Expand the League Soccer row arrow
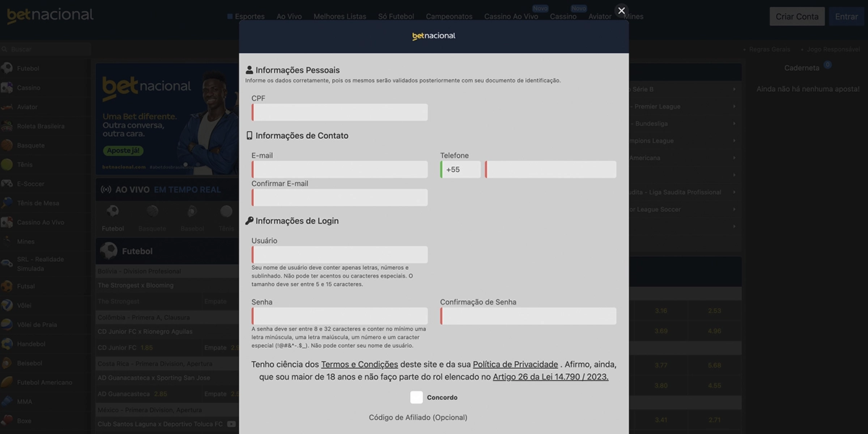Screen dimensions: 868x434 pos(733,210)
